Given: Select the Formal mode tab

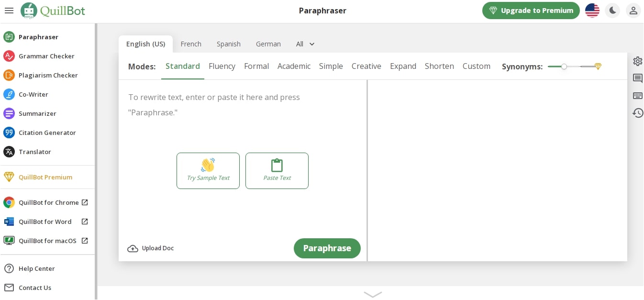Looking at the screenshot, I should click(x=256, y=67).
